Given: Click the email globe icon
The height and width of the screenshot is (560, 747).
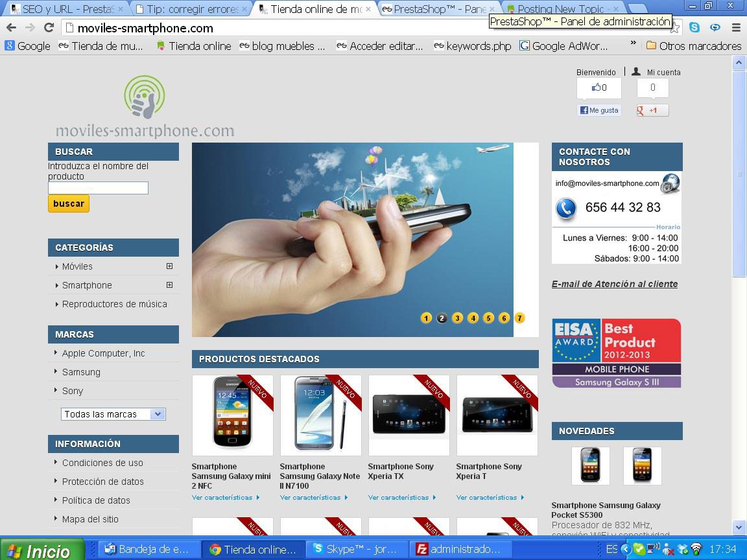Looking at the screenshot, I should tap(670, 183).
